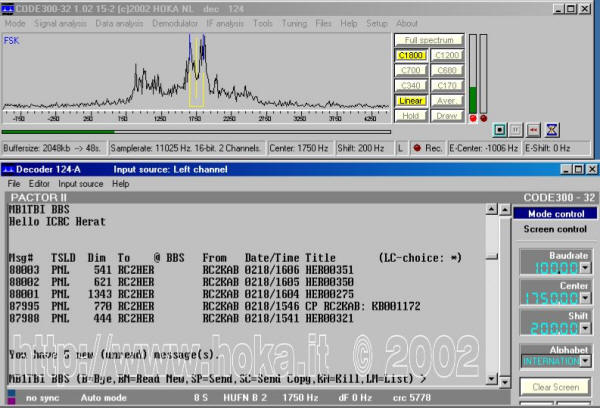Click the dark red LED under the right level meter
Screen dimensions: 600x408
tap(484, 118)
